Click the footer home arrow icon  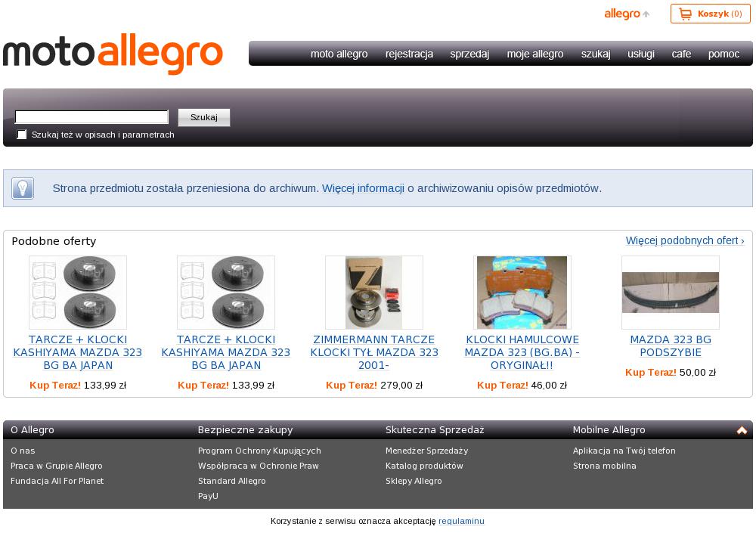pos(742,430)
